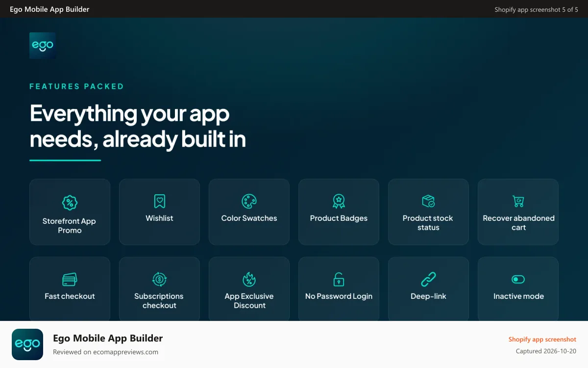Click the No Password Login padlock icon
Viewport: 588px width, 368px height.
(339, 279)
